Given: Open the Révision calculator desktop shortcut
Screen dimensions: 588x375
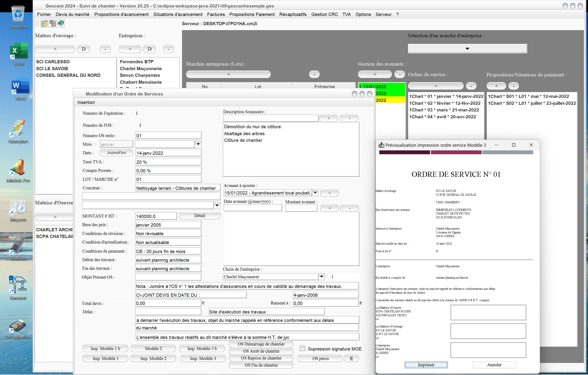Looking at the screenshot, I should point(18,250).
